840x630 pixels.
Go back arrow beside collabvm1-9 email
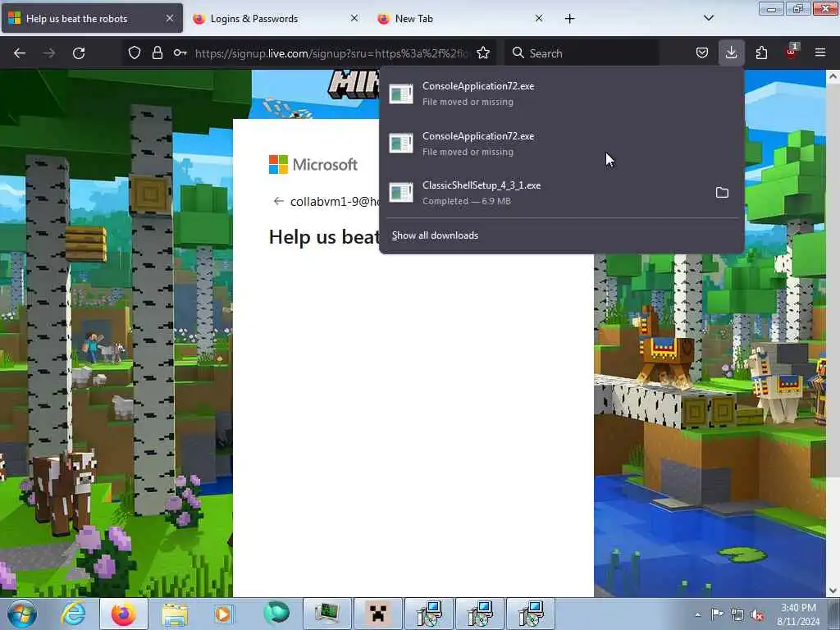click(278, 201)
